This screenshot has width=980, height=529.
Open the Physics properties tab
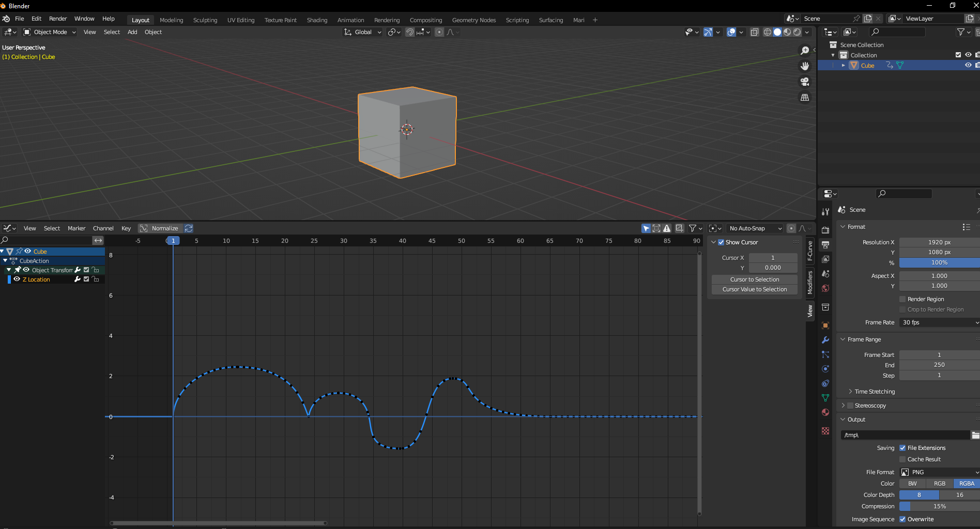tap(825, 369)
